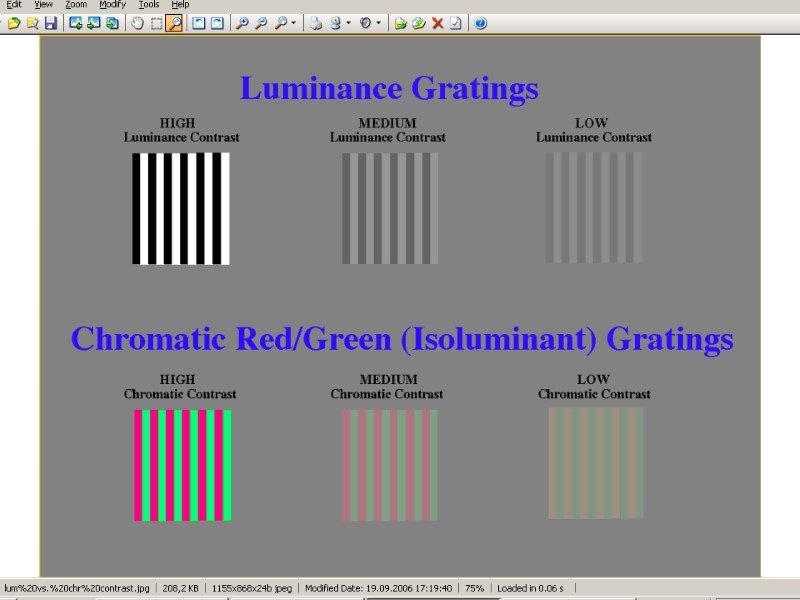Image resolution: width=800 pixels, height=600 pixels.
Task: Open a file with the folder icon
Action: [x=14, y=23]
